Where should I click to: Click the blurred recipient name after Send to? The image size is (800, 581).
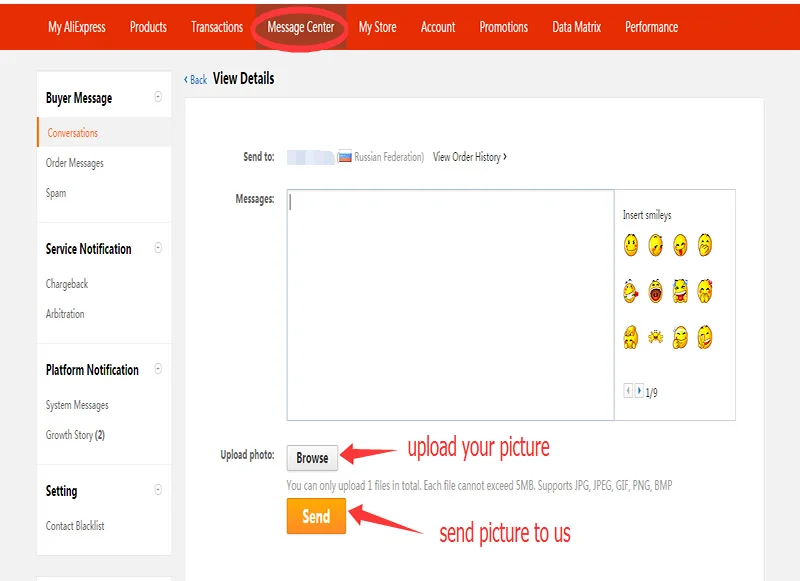tap(311, 157)
